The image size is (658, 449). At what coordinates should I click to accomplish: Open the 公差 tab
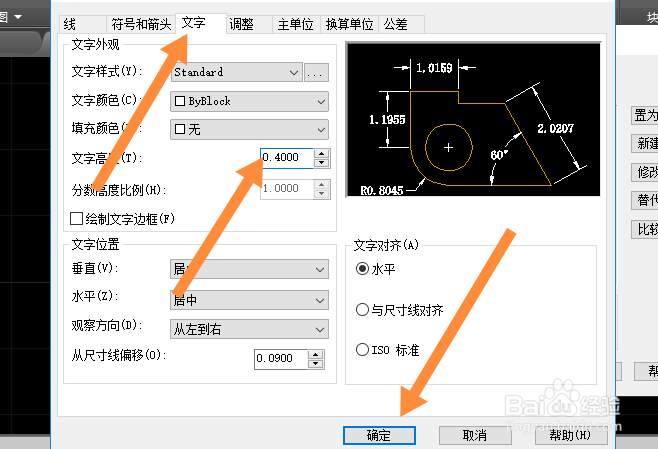tap(401, 24)
